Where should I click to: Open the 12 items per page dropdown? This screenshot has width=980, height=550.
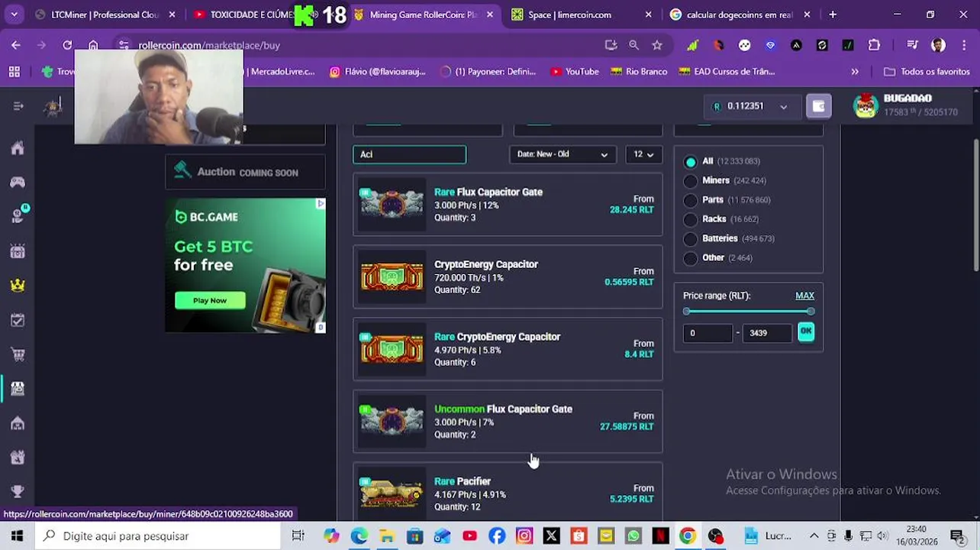coord(643,154)
